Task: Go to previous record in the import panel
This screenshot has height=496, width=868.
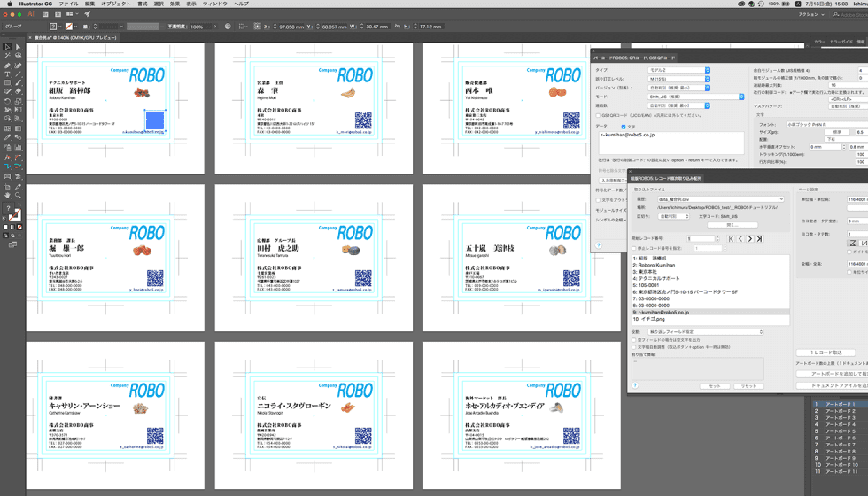Action: (740, 238)
